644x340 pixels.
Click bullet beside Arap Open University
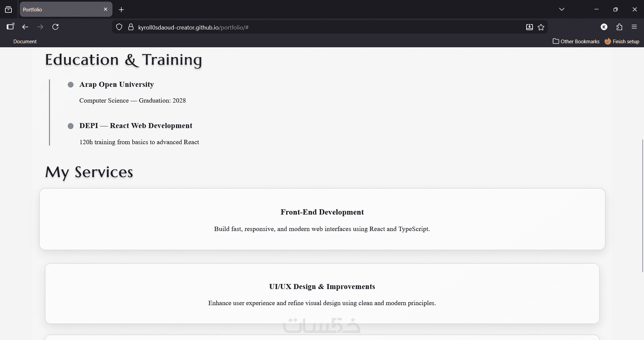pos(70,85)
